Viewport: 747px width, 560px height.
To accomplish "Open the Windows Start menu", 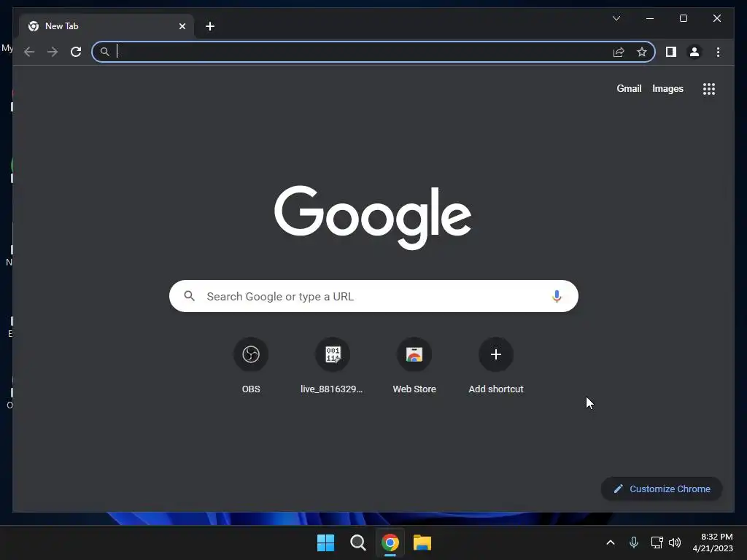I will point(326,542).
